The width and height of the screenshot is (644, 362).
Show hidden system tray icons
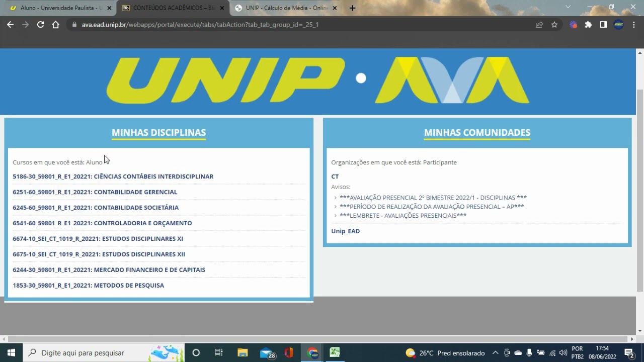(495, 353)
